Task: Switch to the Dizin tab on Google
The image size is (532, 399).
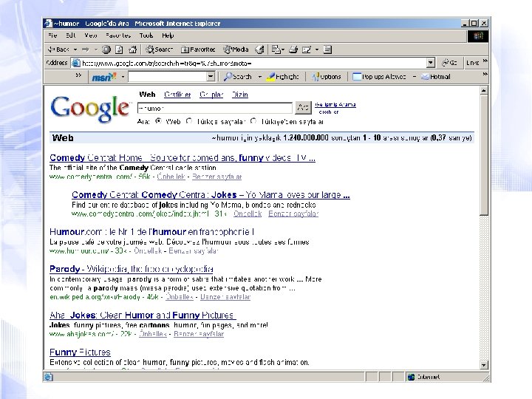Action: [240, 95]
